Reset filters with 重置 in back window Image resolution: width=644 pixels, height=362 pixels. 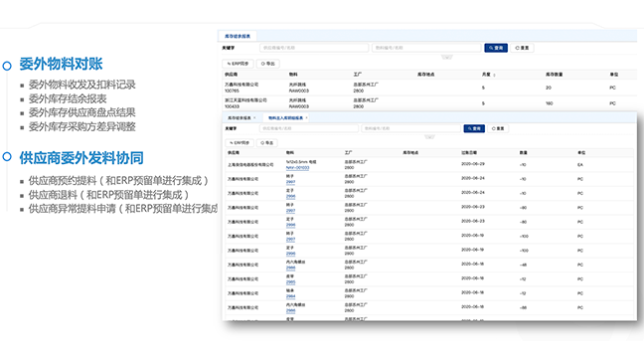[522, 48]
